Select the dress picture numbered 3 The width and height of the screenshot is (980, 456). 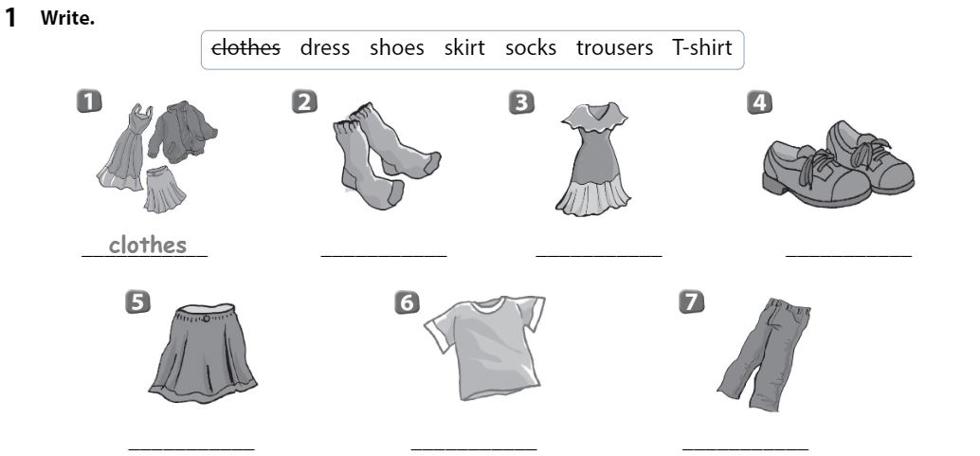[593, 159]
